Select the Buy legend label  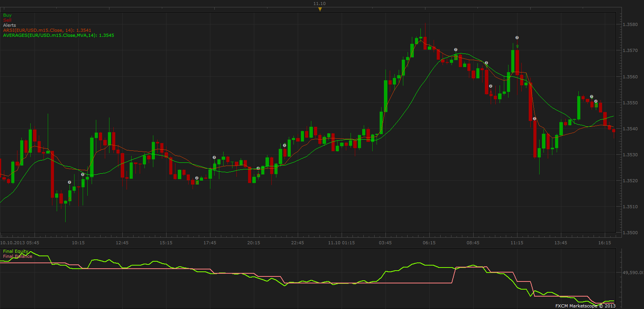tap(7, 15)
